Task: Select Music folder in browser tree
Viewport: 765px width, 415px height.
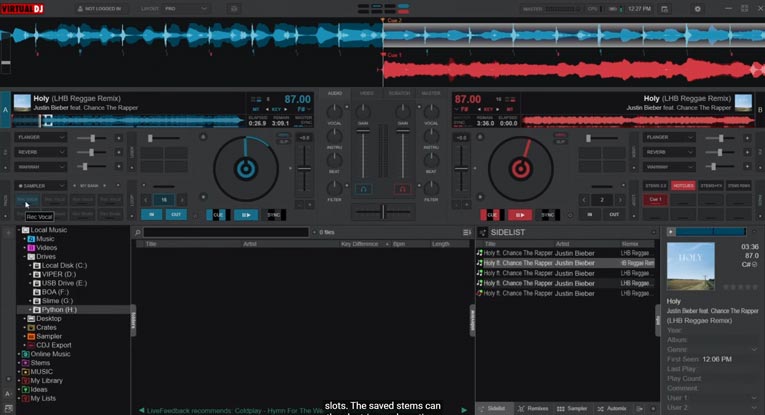Action: coord(45,238)
